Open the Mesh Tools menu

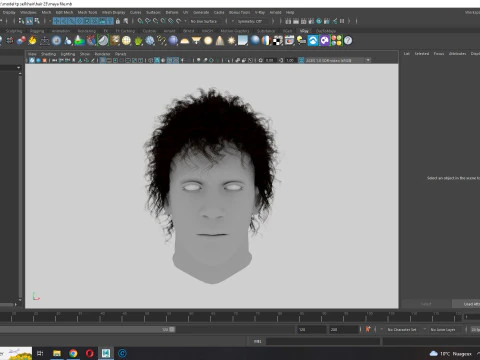pos(87,12)
